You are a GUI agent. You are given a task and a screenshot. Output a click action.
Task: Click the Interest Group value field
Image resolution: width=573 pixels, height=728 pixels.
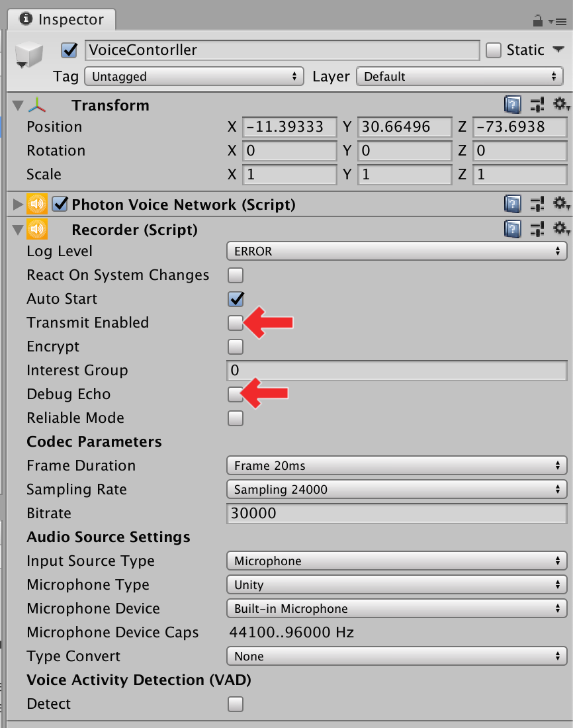tap(396, 371)
